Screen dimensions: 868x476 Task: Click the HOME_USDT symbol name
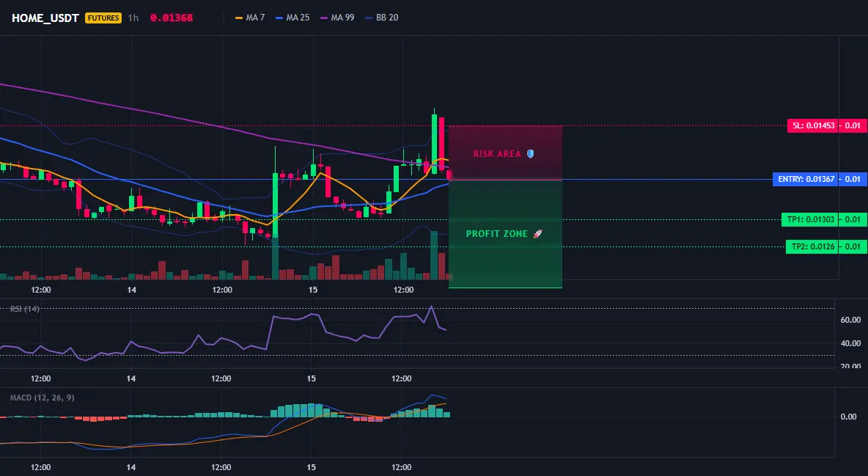click(x=45, y=18)
